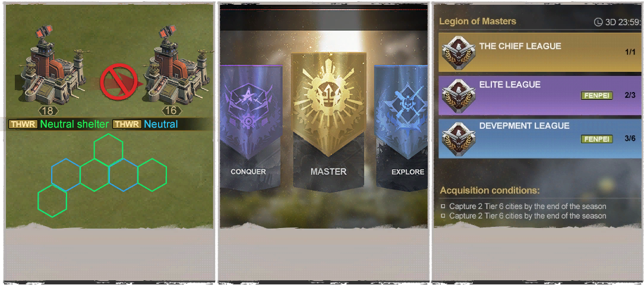Click the Devepment League badge icon
The width and height of the screenshot is (644, 285).
459,138
